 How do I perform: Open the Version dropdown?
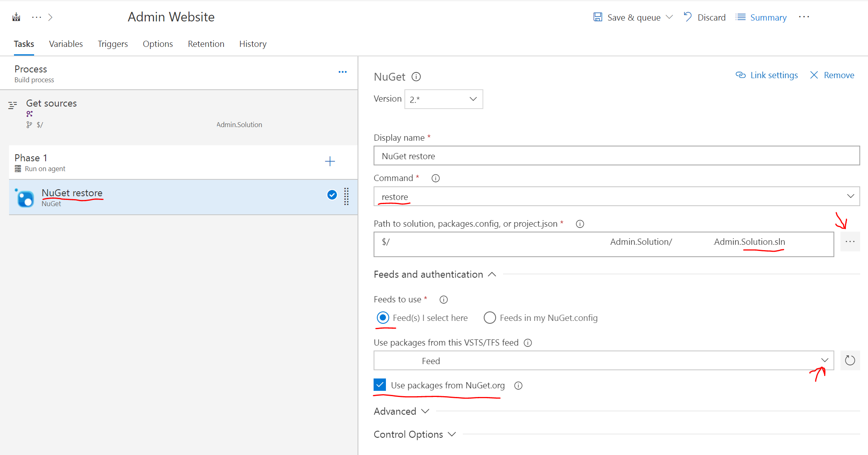(443, 99)
